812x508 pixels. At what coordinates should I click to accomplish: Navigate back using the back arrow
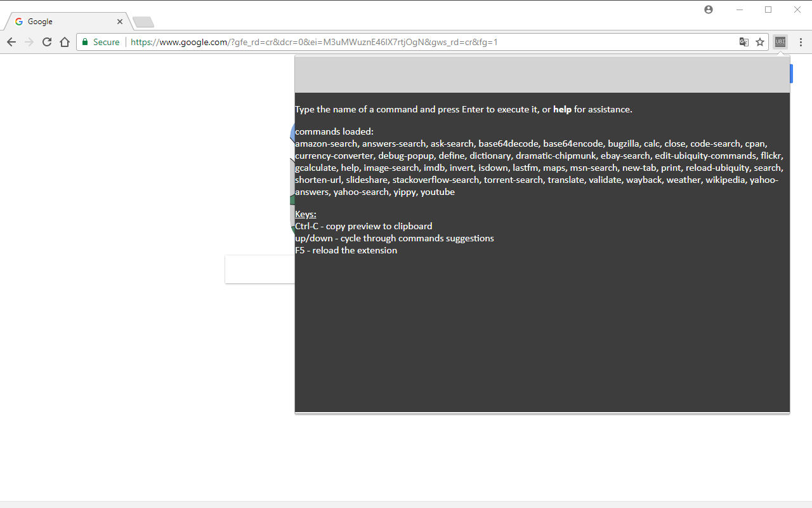point(11,42)
